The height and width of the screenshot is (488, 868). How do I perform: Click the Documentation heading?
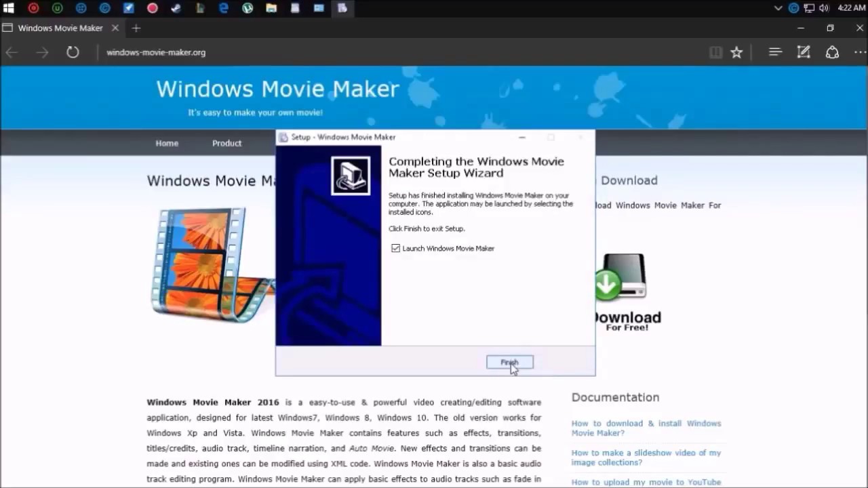(x=615, y=397)
